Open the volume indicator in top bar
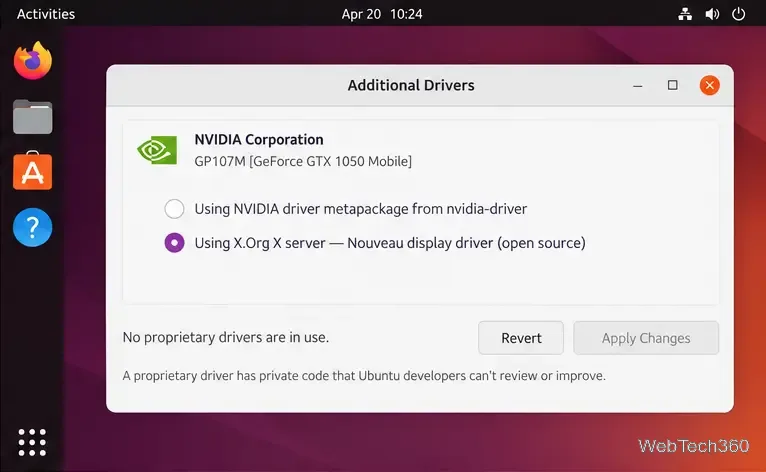766x472 pixels. coord(712,14)
